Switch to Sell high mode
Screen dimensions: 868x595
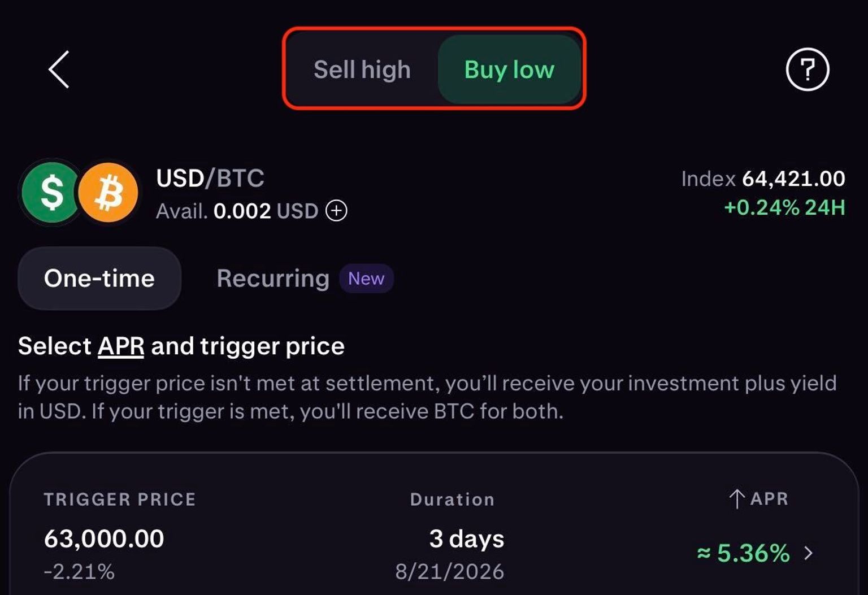point(362,70)
